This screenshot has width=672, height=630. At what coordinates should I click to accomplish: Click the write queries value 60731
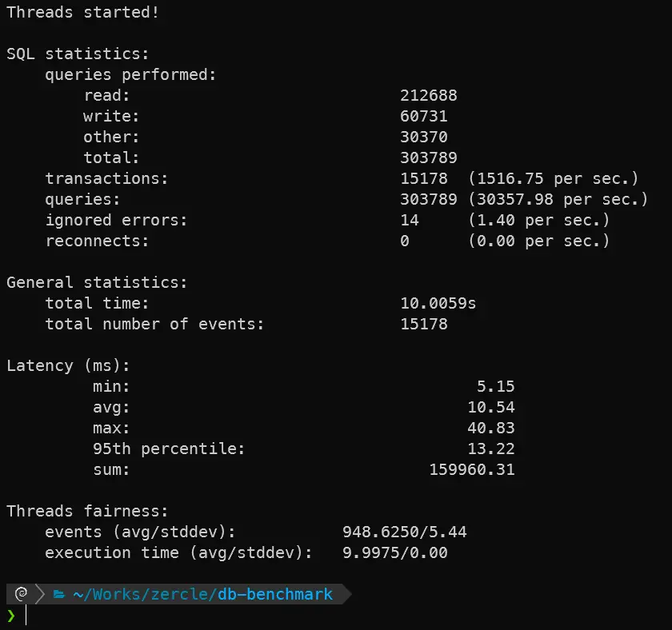point(423,117)
